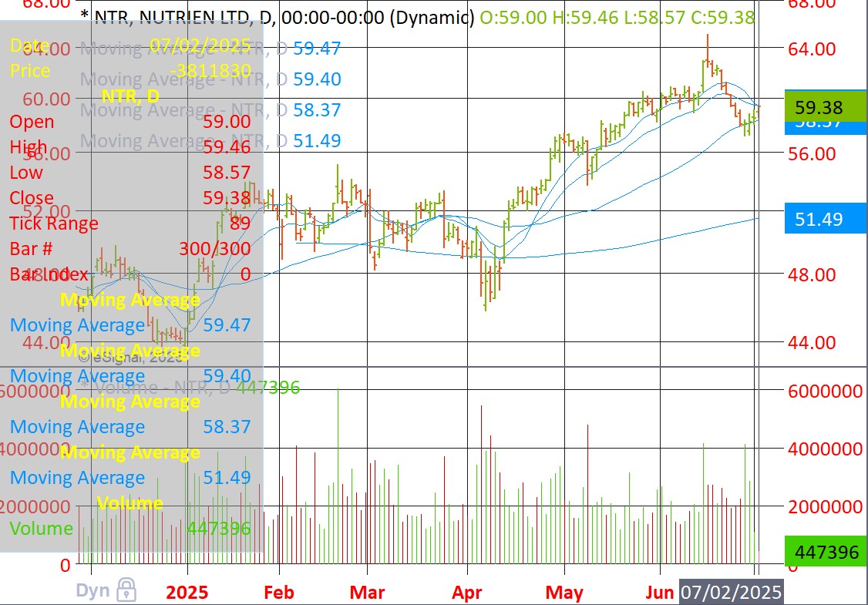Select the data window Date value 07/02/2025
Image resolution: width=868 pixels, height=605 pixels.
click(x=200, y=45)
